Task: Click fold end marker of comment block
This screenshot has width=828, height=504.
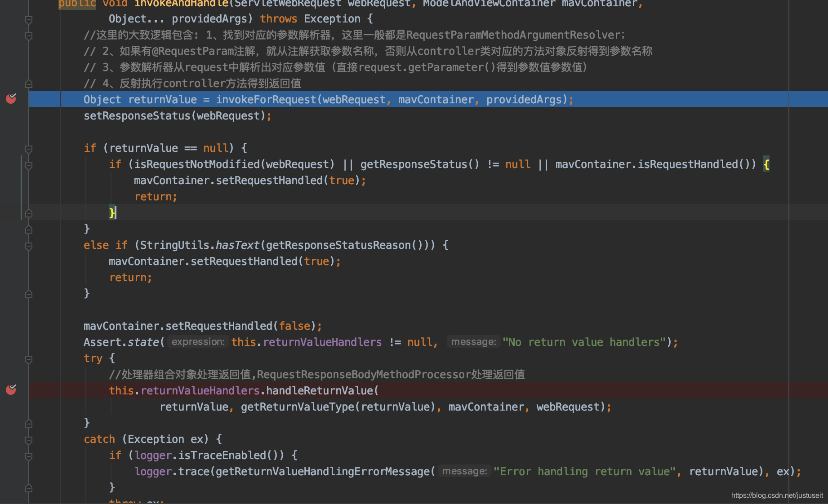Action: coord(29,84)
